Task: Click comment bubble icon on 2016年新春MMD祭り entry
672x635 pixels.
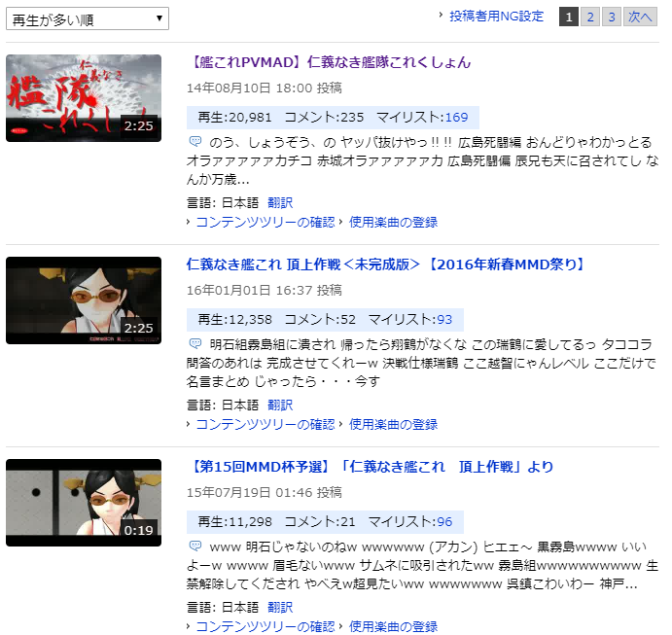Action: coord(195,343)
